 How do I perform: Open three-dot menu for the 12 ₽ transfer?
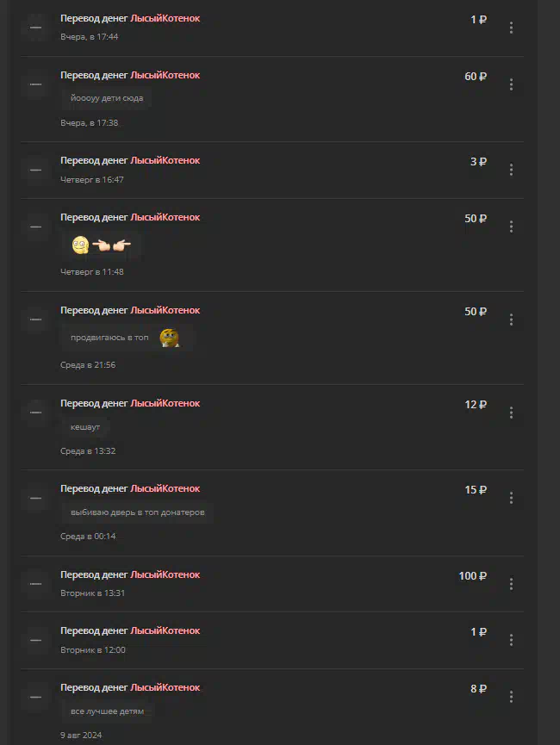(511, 413)
